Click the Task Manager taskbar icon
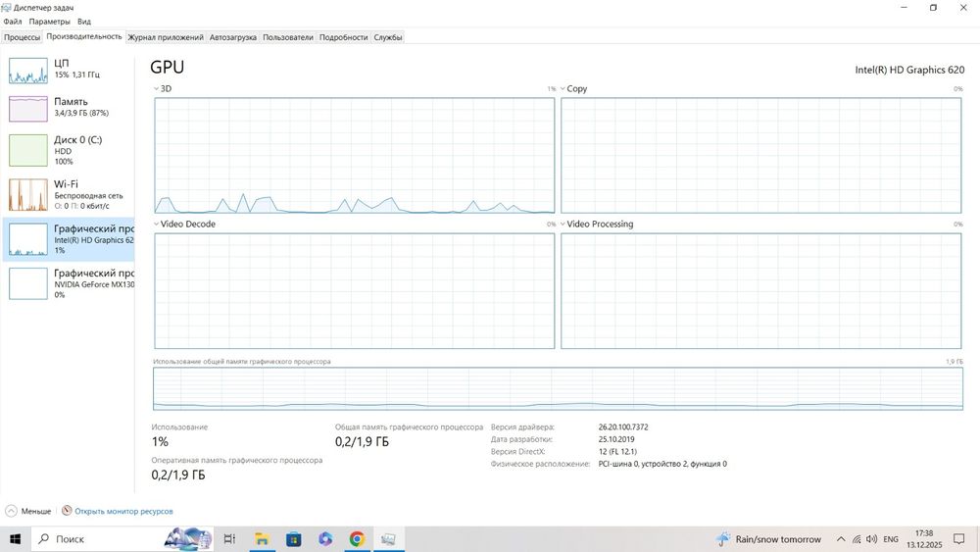This screenshot has height=552, width=980. pos(388,539)
